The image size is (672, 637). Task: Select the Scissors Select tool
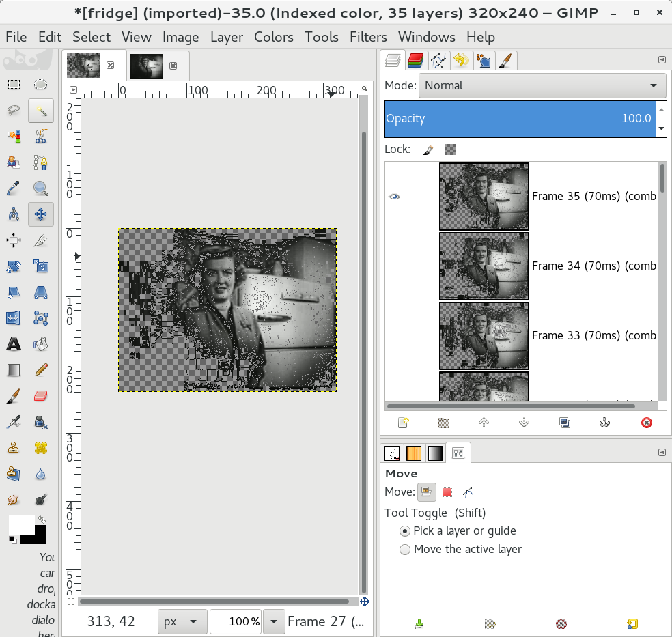40,136
